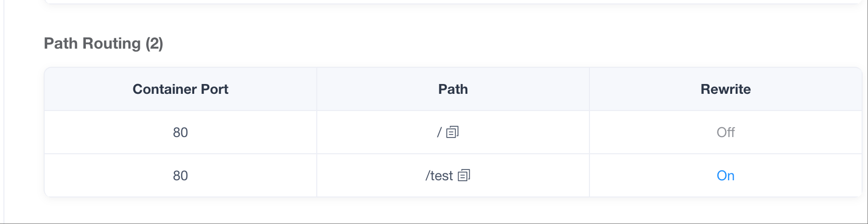Click the word "Routing" in the heading

pos(112,43)
